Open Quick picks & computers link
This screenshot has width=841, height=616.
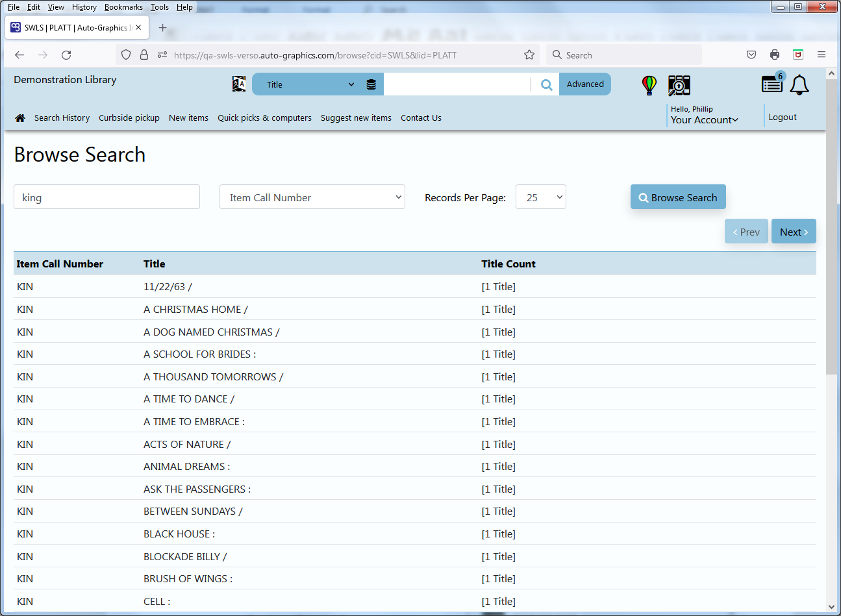264,118
